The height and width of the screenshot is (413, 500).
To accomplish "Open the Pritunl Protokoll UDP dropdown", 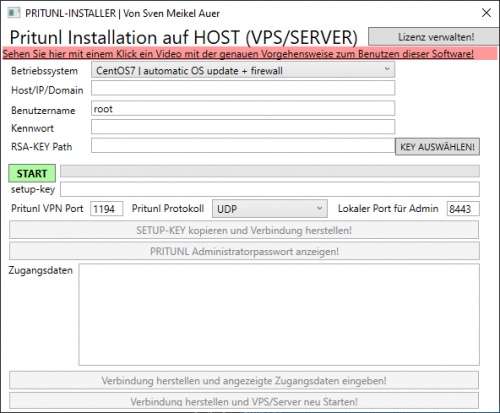I will tap(270, 209).
